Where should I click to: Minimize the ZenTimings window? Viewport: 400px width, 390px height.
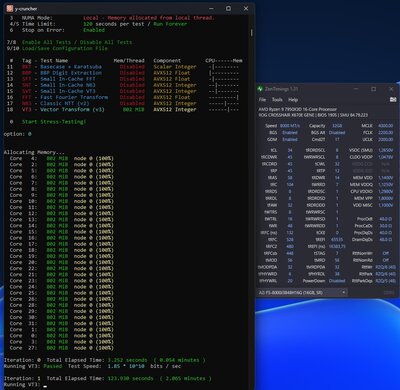point(356,89)
